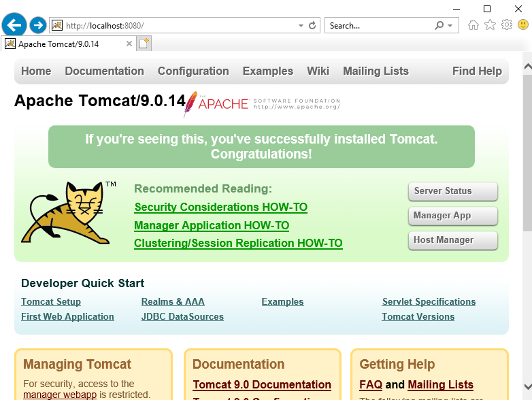532x400 pixels.
Task: Maximize the browser window
Action: coord(487,9)
